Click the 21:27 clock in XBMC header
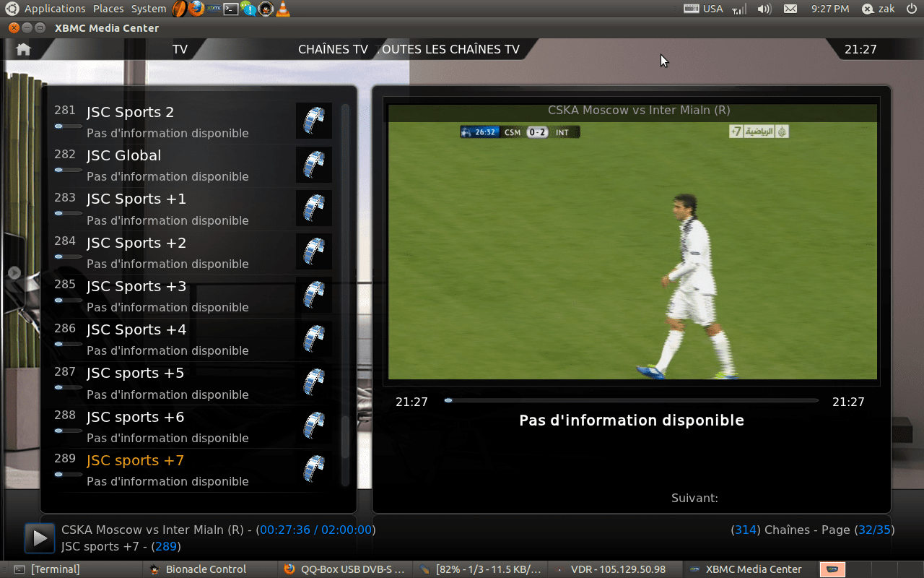This screenshot has height=578, width=924. [860, 49]
